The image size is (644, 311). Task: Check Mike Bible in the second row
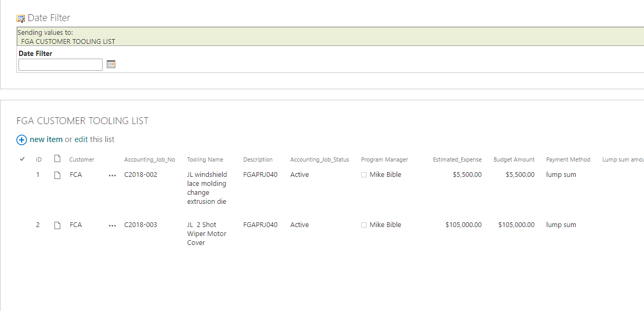[x=363, y=224]
